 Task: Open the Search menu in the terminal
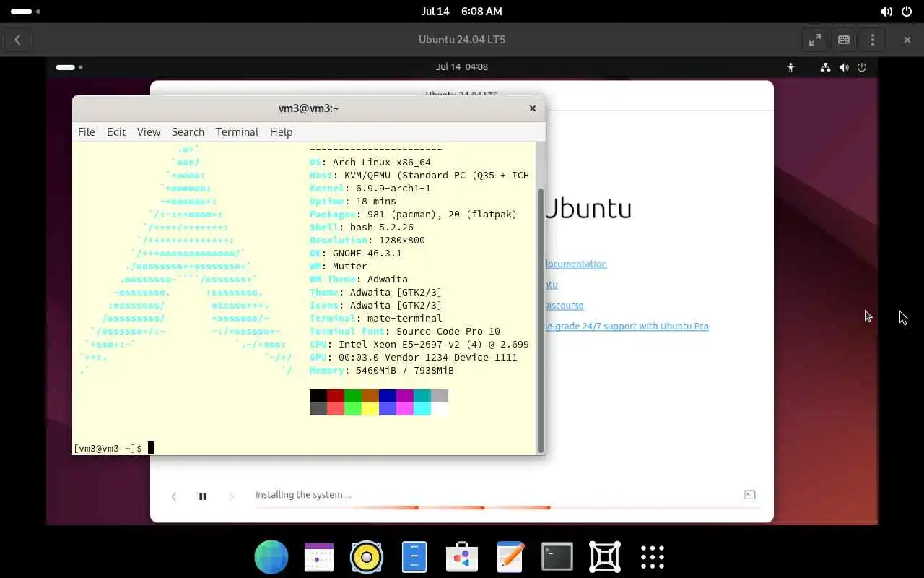188,132
